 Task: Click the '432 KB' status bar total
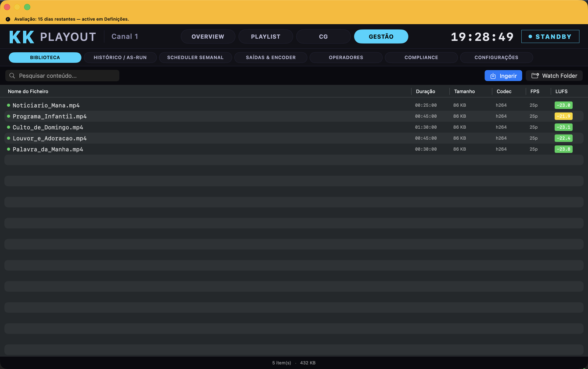coord(308,363)
